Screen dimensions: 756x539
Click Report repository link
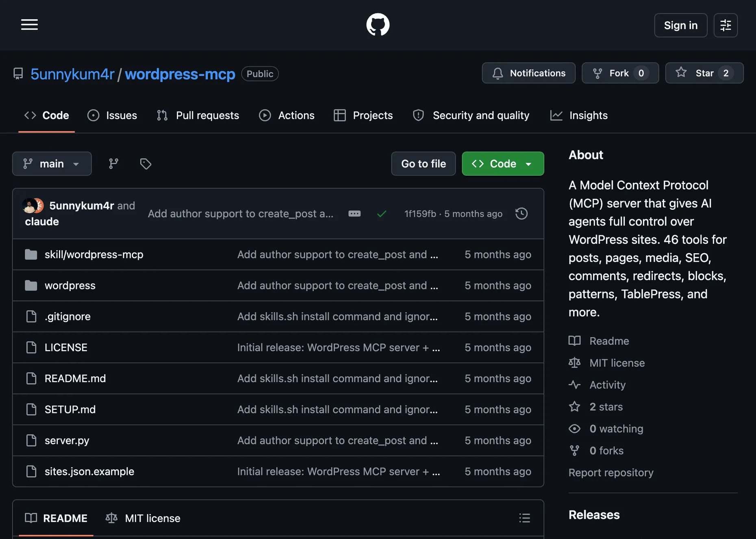click(x=611, y=473)
